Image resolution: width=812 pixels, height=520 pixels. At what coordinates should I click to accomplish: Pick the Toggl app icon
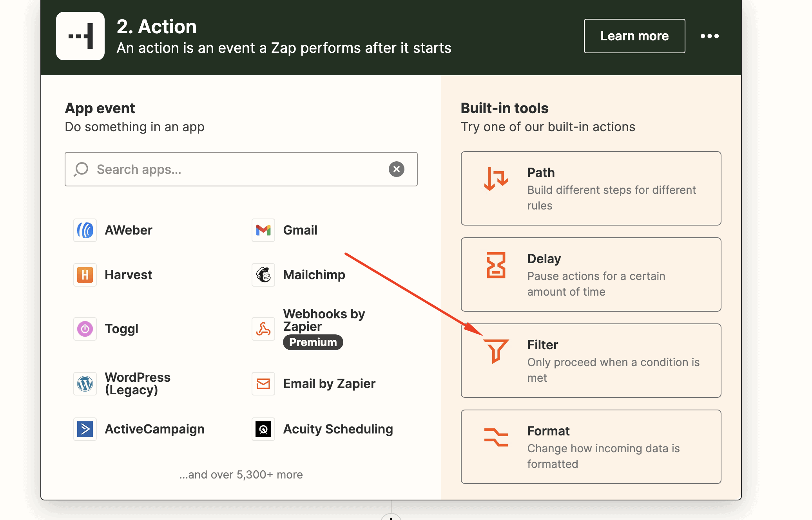coord(85,329)
